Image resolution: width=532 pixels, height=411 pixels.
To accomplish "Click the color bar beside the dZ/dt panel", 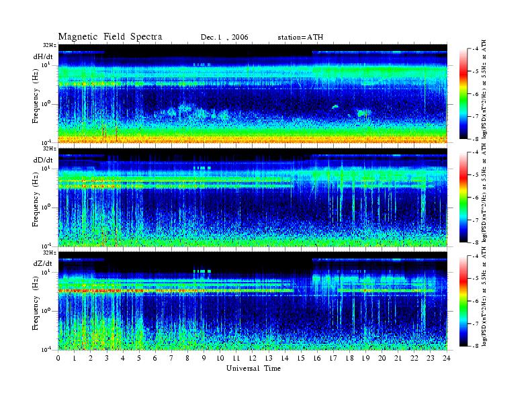I will click(463, 301).
